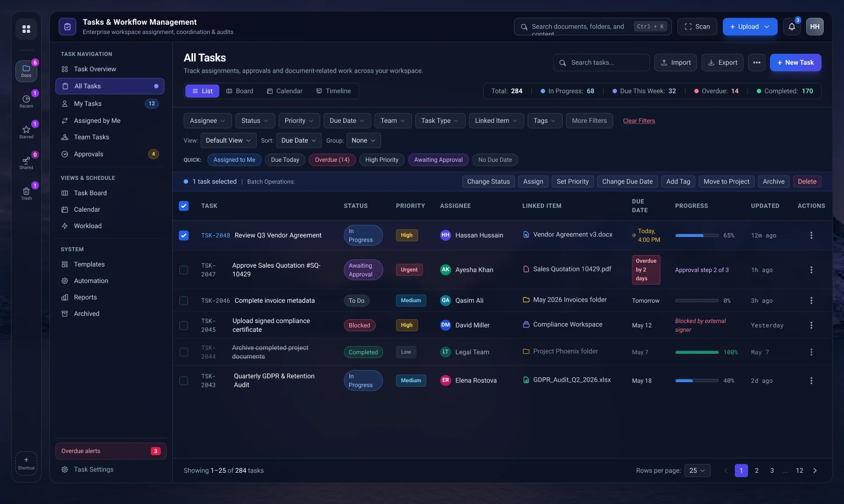
Task: Open actions menu for Quarterly GDPR & Retention Audit
Action: pos(811,381)
